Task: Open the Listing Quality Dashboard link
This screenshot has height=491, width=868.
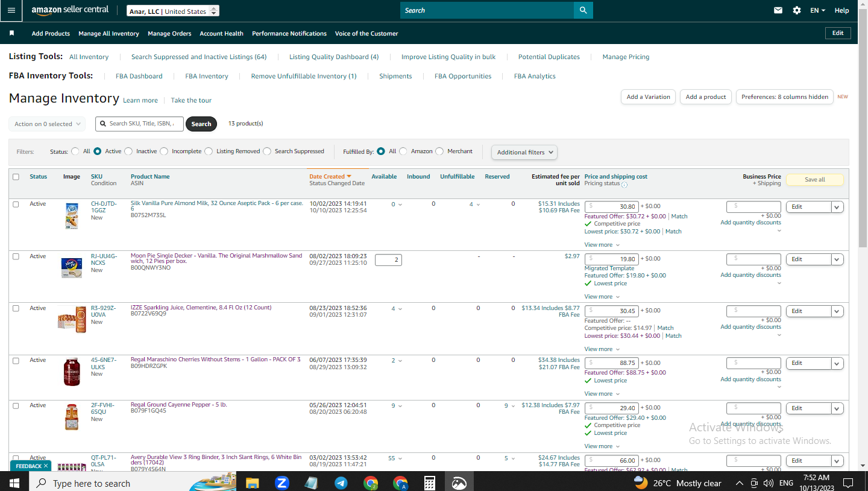Action: point(334,57)
